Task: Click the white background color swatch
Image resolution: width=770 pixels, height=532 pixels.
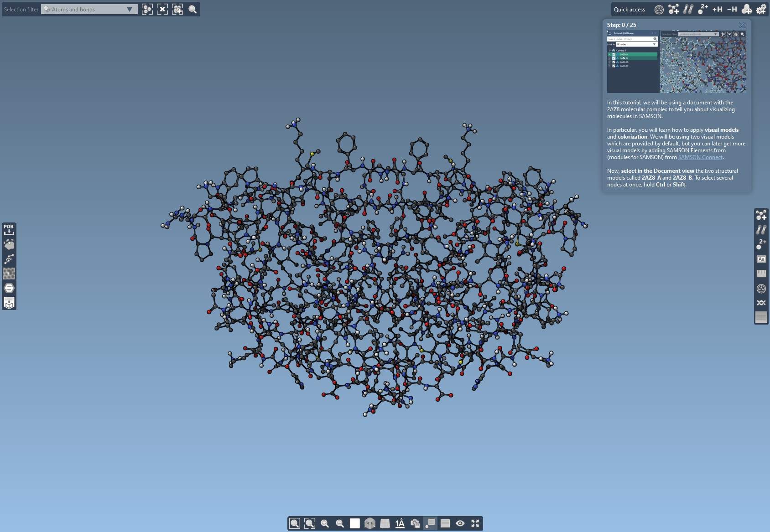Action: point(355,523)
